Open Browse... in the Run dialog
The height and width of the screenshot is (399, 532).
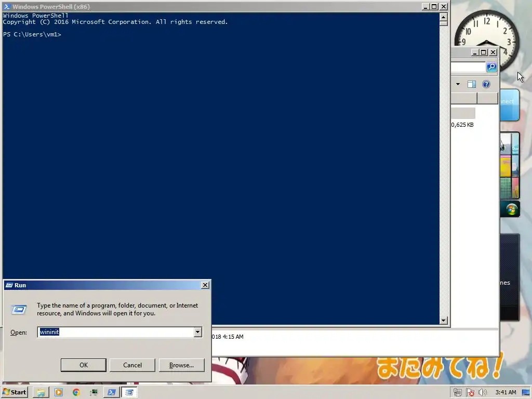pos(181,365)
